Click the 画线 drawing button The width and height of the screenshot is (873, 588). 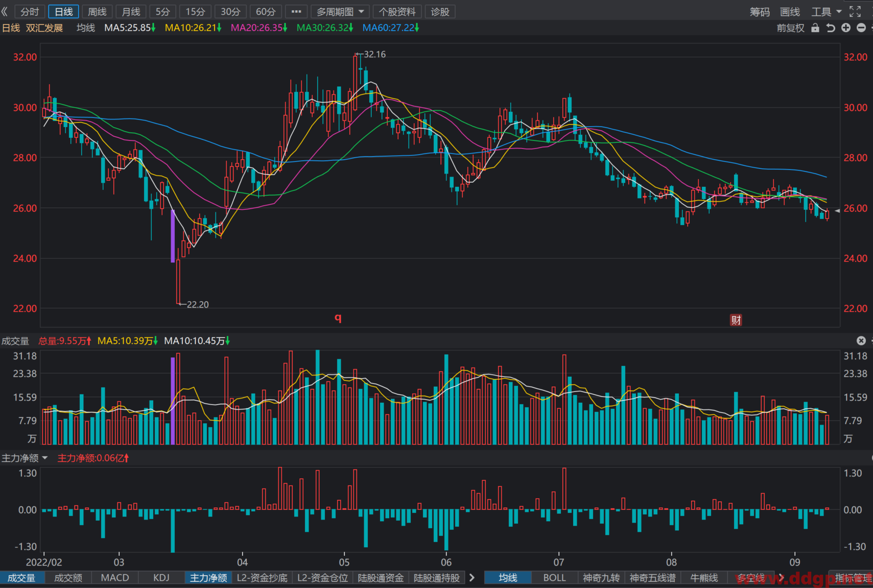pyautogui.click(x=790, y=11)
